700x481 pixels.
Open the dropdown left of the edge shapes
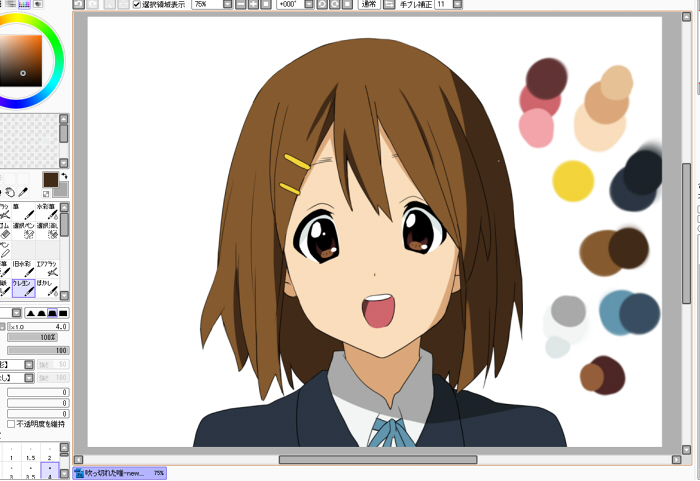coord(17,313)
